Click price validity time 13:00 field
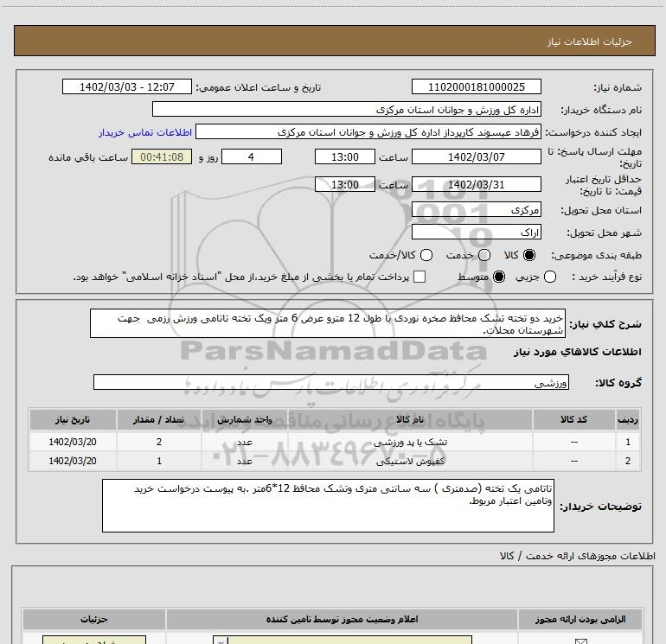The width and height of the screenshot is (666, 644). point(345,185)
